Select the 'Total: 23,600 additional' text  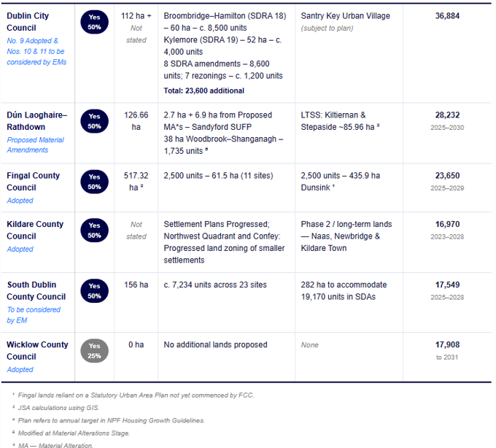click(x=204, y=90)
